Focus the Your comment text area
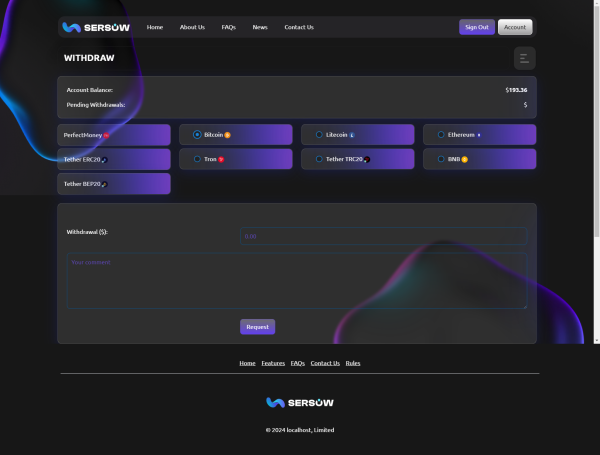 [x=297, y=281]
